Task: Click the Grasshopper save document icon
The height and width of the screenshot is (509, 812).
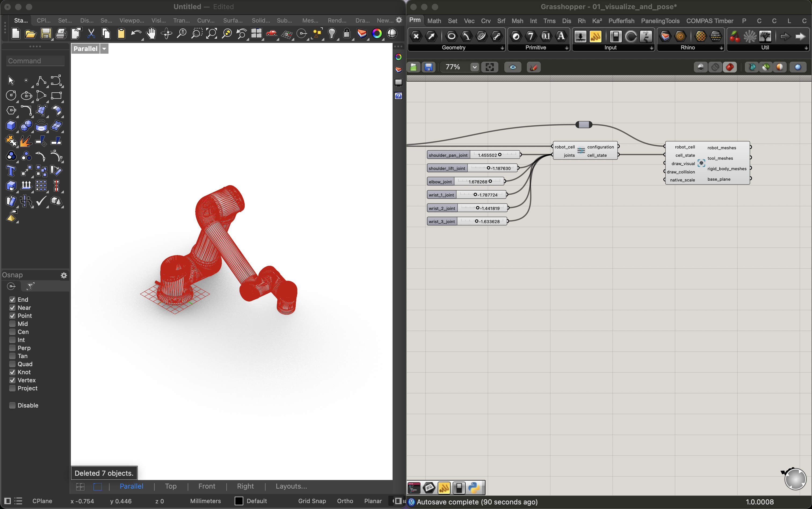Action: 429,67
